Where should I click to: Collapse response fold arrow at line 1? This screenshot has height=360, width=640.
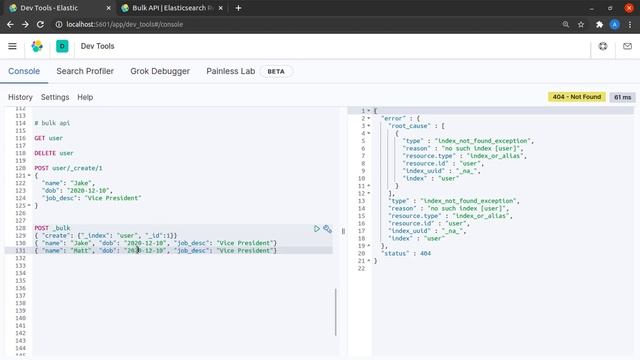coord(369,111)
